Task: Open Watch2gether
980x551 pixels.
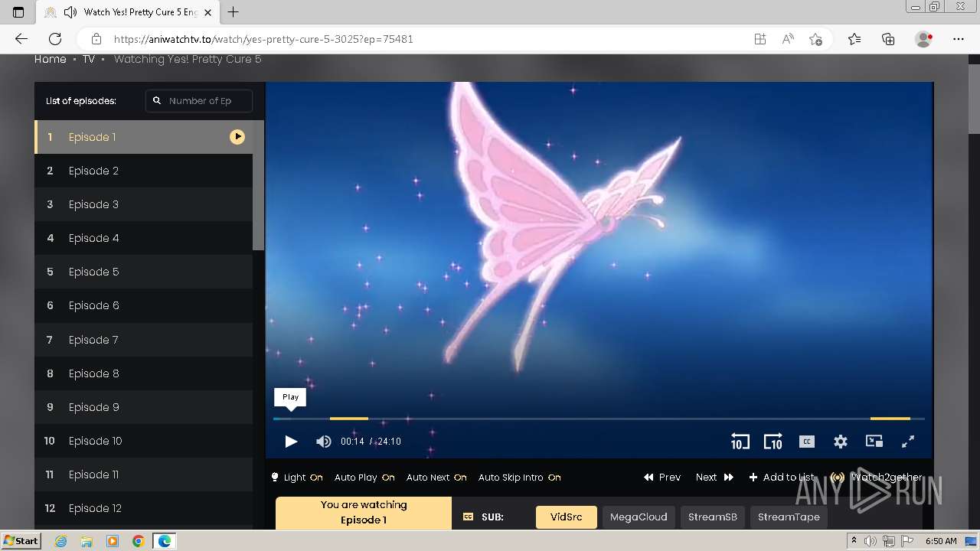Action: coord(877,477)
